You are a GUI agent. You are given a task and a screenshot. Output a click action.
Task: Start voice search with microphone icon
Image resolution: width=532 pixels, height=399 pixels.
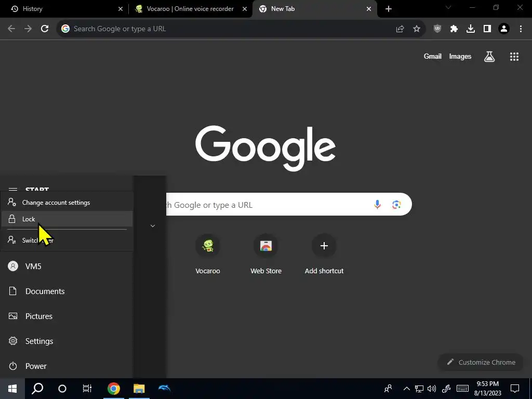(x=377, y=204)
